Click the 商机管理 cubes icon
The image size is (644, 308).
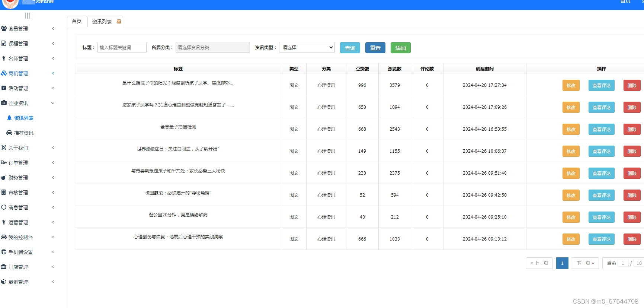point(4,73)
